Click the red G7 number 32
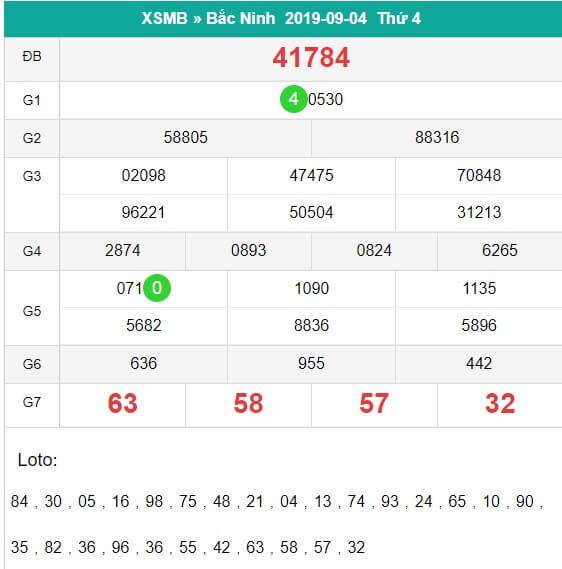 tap(500, 404)
